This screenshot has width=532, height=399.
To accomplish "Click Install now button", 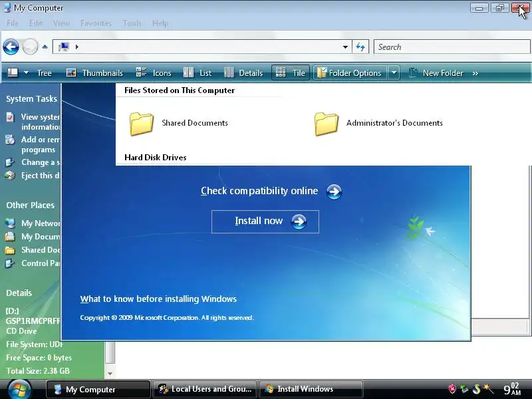I will [x=265, y=221].
